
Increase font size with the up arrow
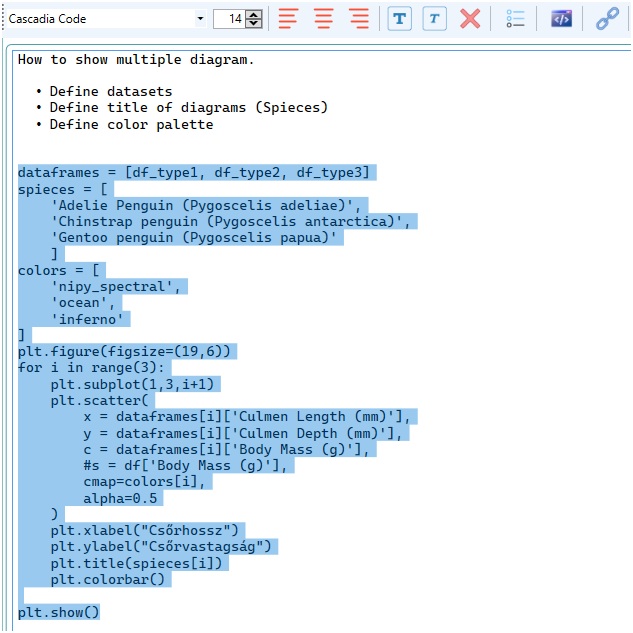254,15
